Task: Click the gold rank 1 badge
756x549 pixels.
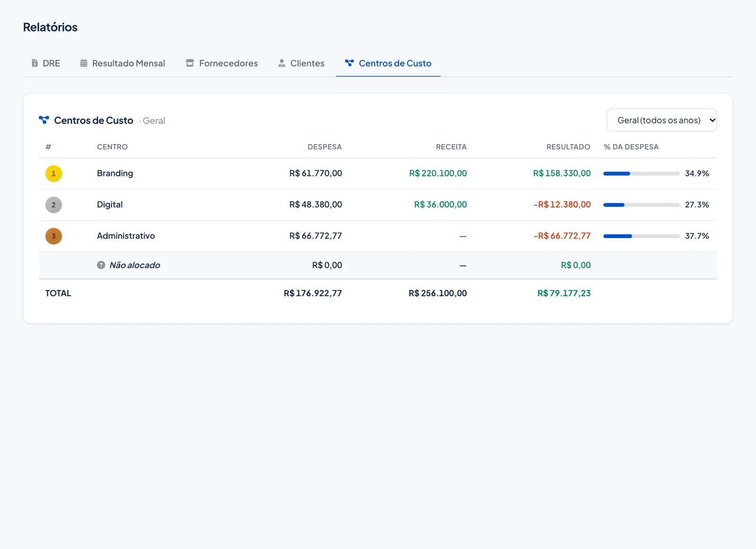Action: point(53,173)
